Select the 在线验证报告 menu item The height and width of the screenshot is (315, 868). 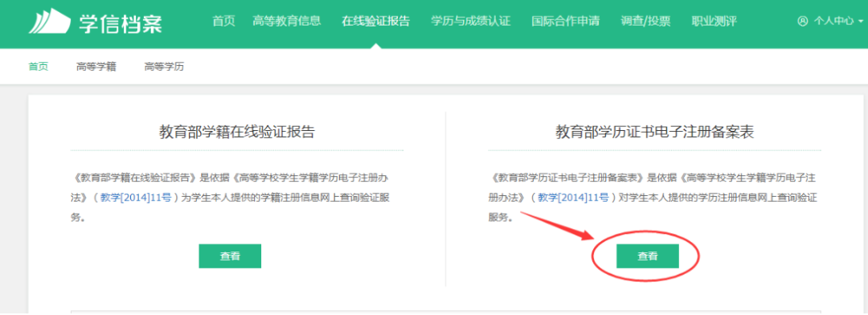coord(376,22)
